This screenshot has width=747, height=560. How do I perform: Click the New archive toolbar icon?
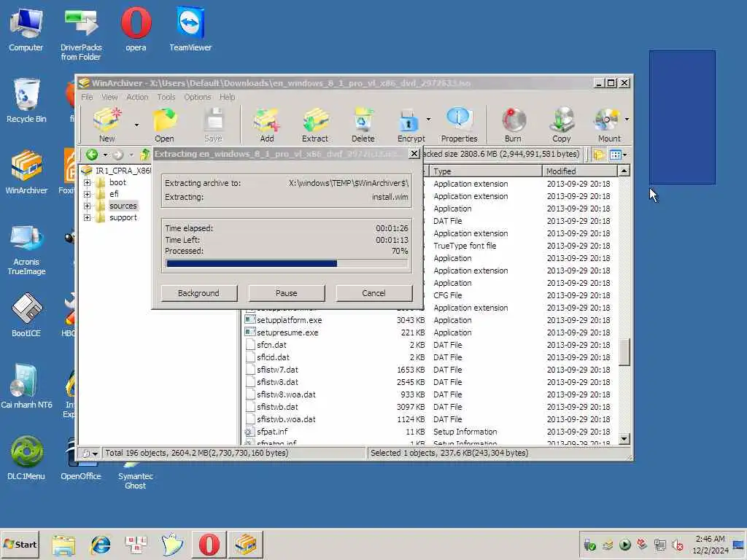click(107, 125)
